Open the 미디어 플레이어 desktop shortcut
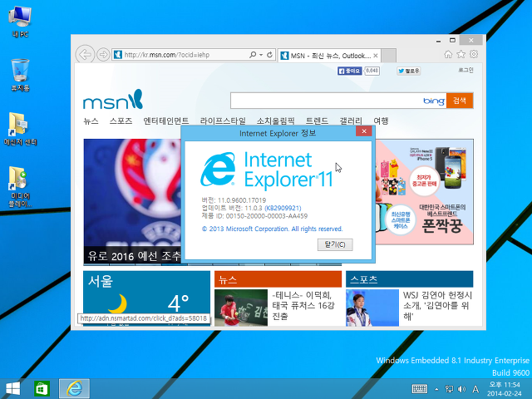This screenshot has width=532, height=399. (x=20, y=186)
